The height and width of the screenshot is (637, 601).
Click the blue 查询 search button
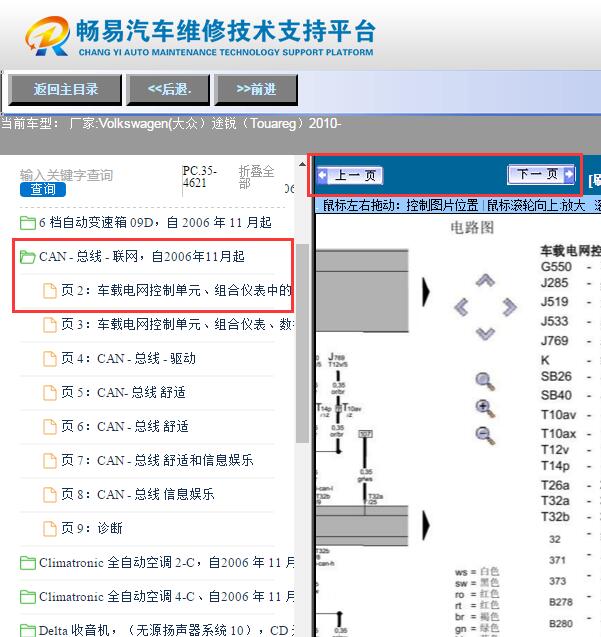click(x=43, y=190)
